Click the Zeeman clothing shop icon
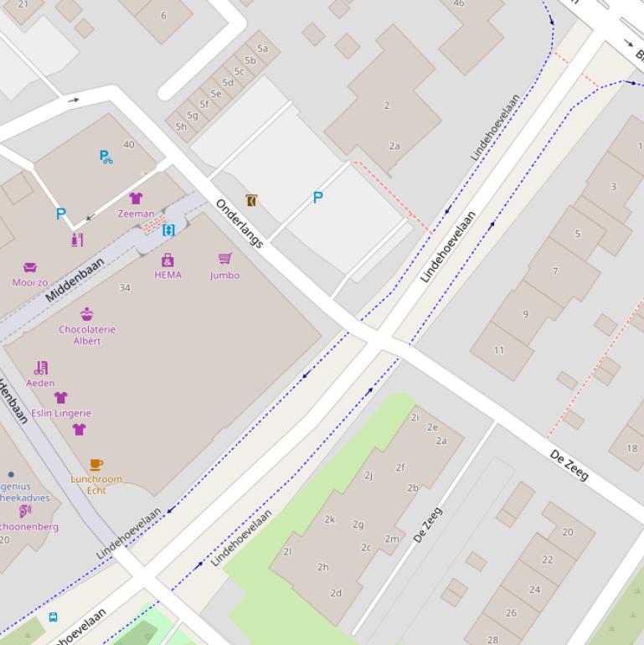The height and width of the screenshot is (645, 644). pyautogui.click(x=136, y=199)
